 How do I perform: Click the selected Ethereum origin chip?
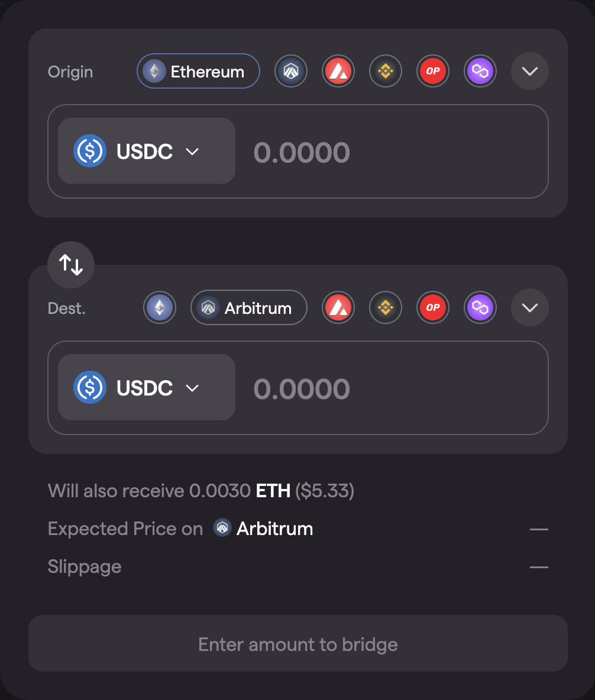tap(199, 72)
